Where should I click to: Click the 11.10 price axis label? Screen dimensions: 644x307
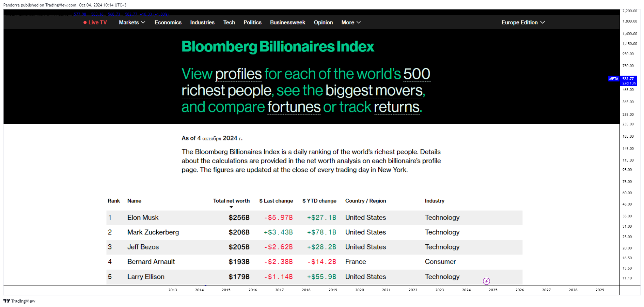click(627, 278)
